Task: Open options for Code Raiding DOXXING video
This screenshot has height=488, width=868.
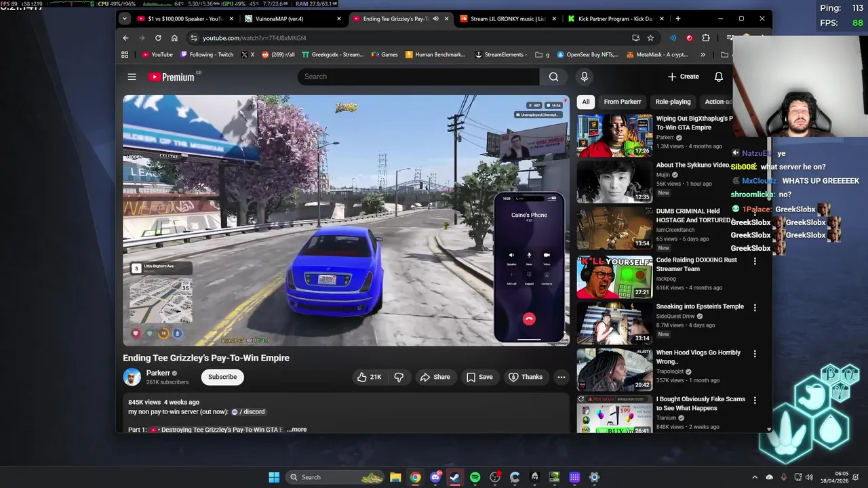Action: click(x=755, y=261)
